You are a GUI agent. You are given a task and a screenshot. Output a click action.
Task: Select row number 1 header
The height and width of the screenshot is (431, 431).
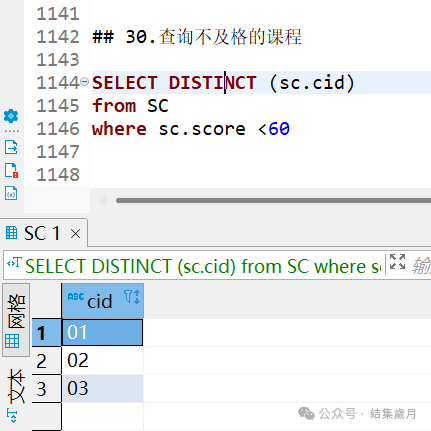pyautogui.click(x=47, y=332)
